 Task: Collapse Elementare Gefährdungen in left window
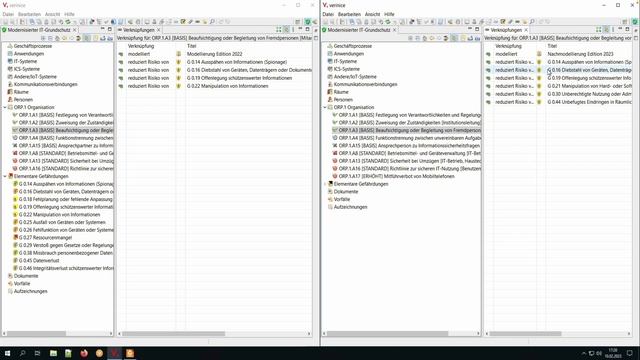point(5,176)
